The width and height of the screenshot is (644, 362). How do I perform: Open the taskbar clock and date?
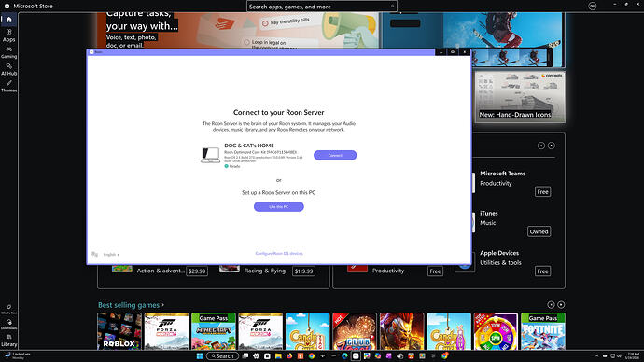pyautogui.click(x=634, y=355)
